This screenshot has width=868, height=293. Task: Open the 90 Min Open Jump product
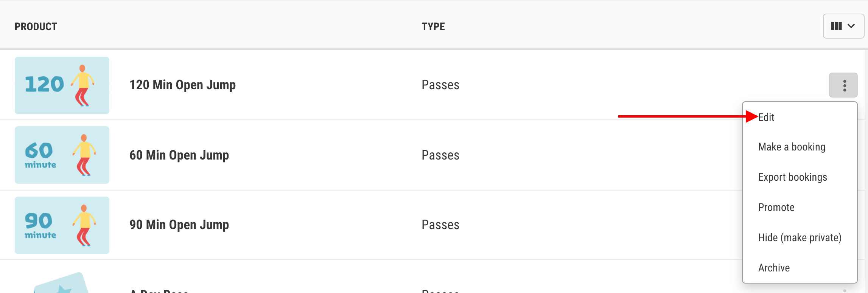pos(179,225)
